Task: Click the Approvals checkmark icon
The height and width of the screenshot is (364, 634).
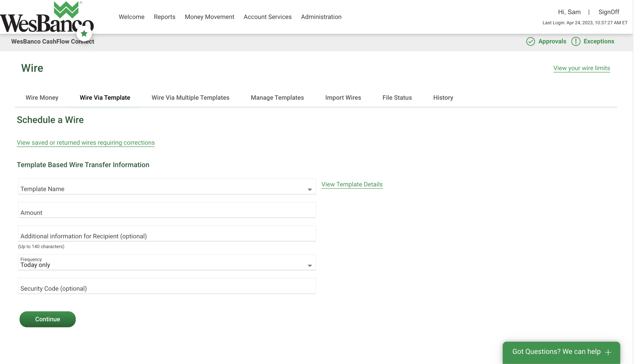Action: click(x=531, y=42)
